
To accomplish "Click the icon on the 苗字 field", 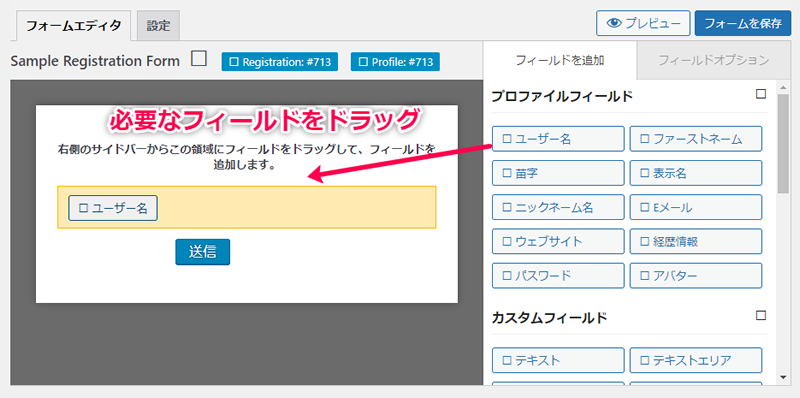I will [507, 173].
